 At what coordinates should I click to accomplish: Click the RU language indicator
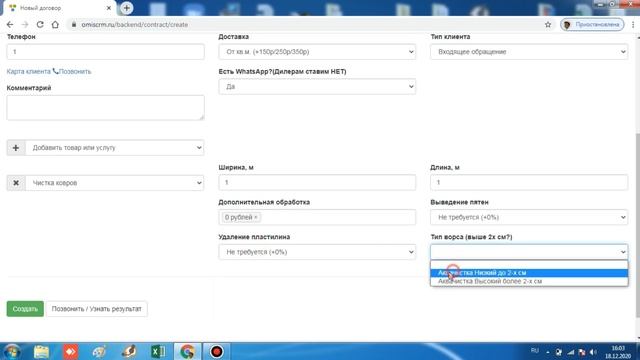535,351
